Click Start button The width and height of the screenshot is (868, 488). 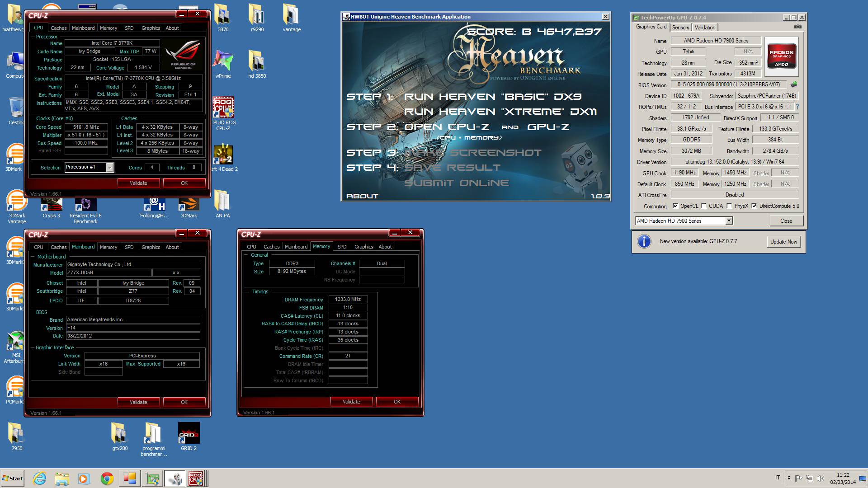[x=13, y=479]
